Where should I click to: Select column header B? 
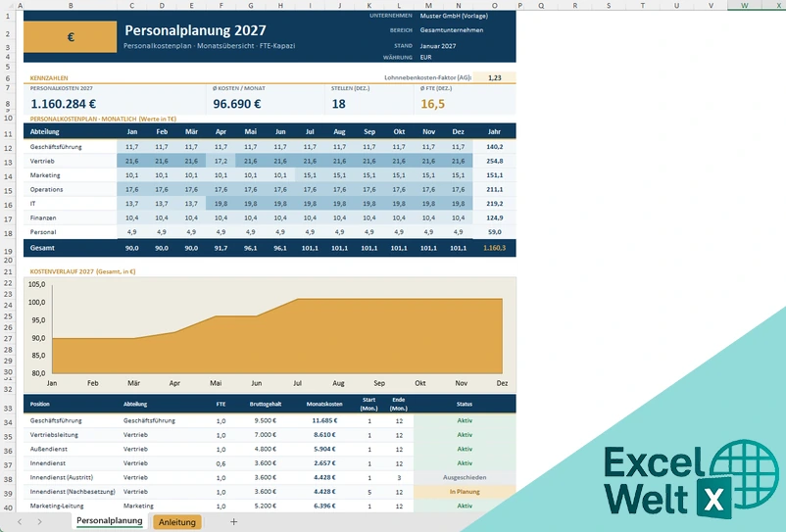71,5
